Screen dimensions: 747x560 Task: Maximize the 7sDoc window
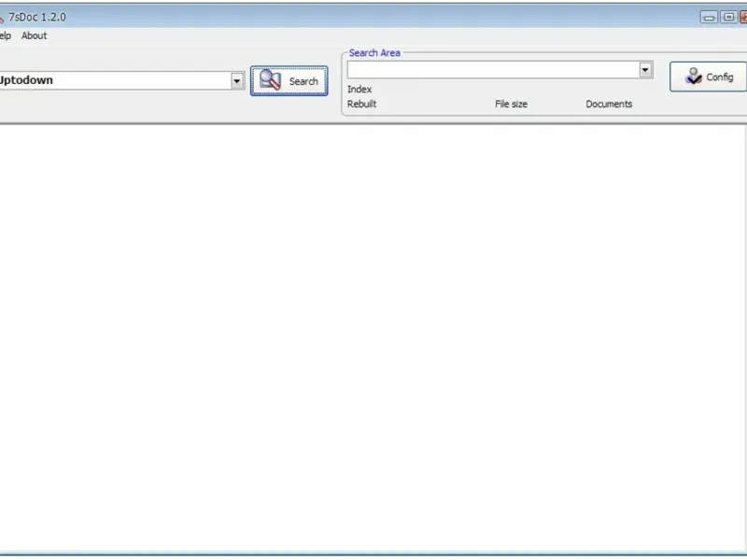click(728, 18)
